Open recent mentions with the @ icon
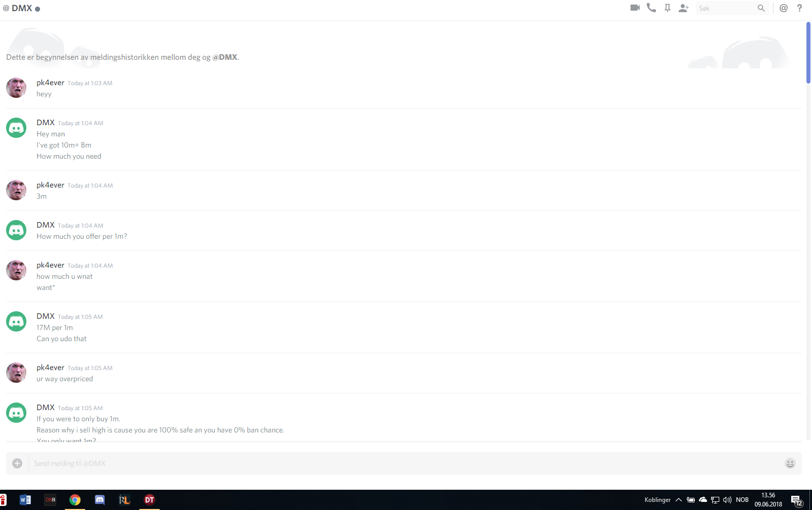Screen dimensions: 812x510 click(784, 8)
